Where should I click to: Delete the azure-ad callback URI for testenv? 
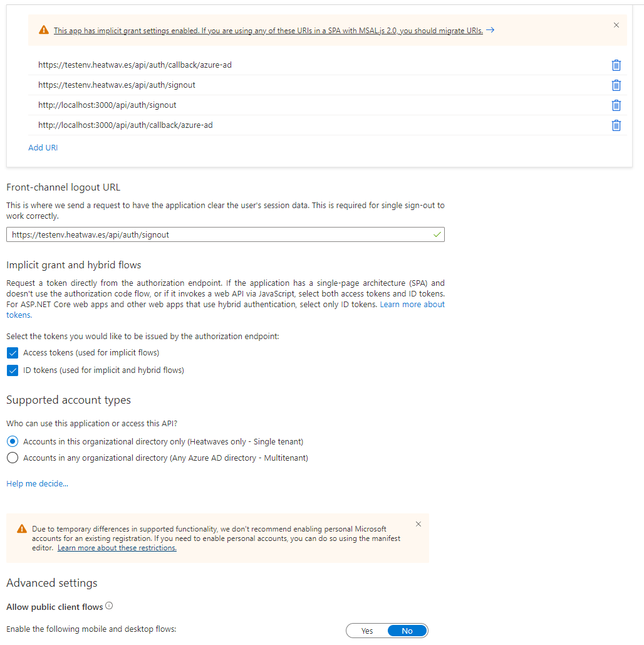tap(616, 65)
